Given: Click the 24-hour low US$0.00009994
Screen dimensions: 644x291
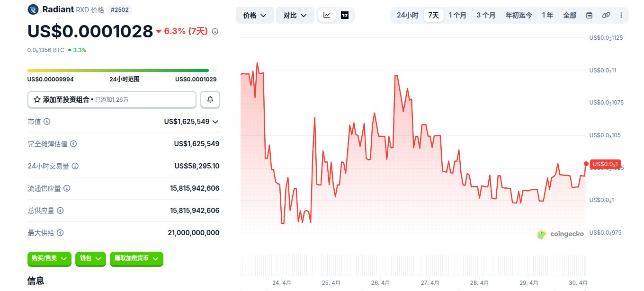Looking at the screenshot, I should [51, 79].
